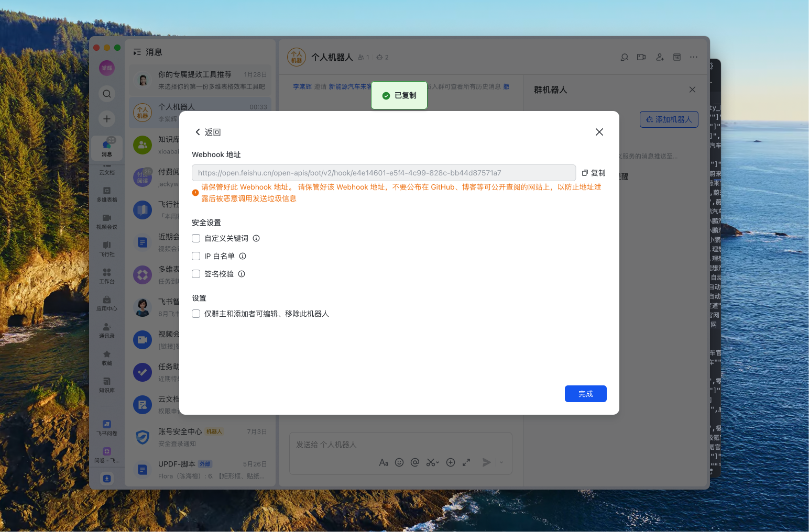Select the 个人机器人 chat in list
Screen dimensions: 809x532
[x=200, y=113]
